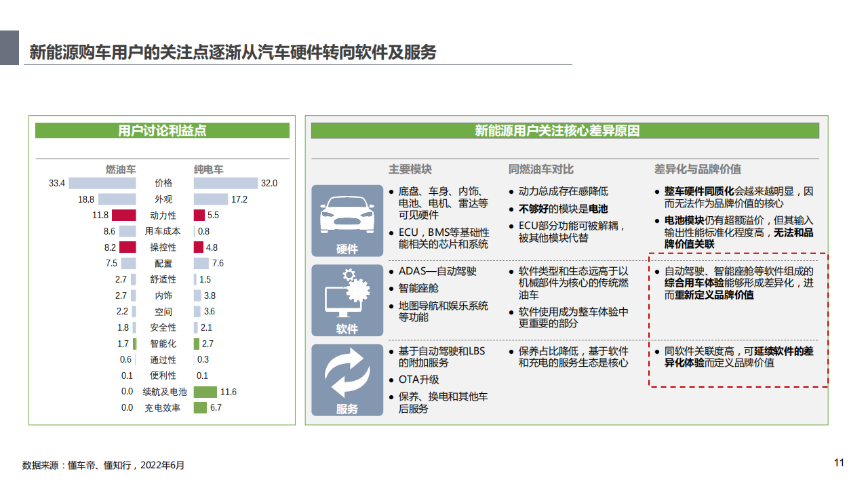Click the green header 新能源用户关注核心差异原因
868x488 pixels.
(565, 131)
